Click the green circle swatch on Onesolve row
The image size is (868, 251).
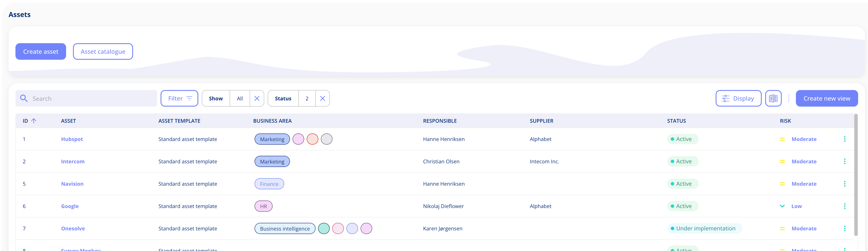point(324,228)
